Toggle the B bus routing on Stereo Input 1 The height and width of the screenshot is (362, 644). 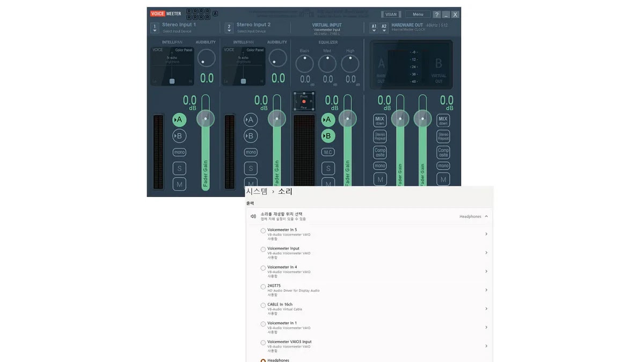179,136
